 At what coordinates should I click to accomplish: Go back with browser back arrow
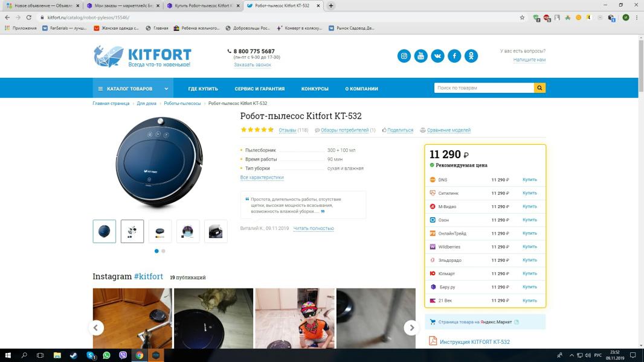click(7, 17)
